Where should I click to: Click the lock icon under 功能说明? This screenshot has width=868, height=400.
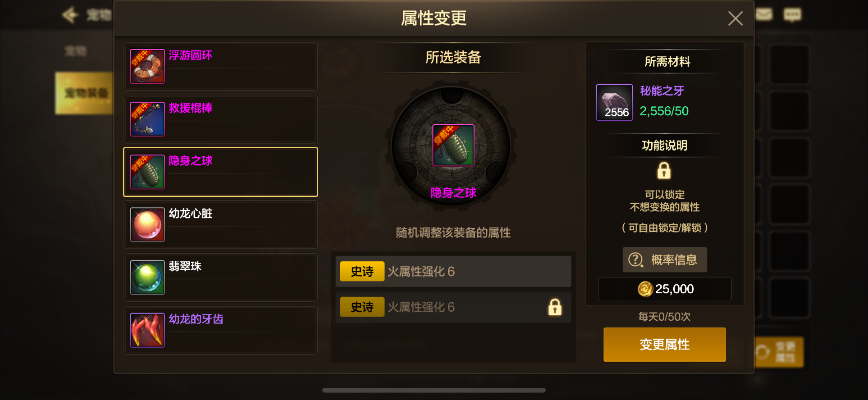[x=664, y=170]
